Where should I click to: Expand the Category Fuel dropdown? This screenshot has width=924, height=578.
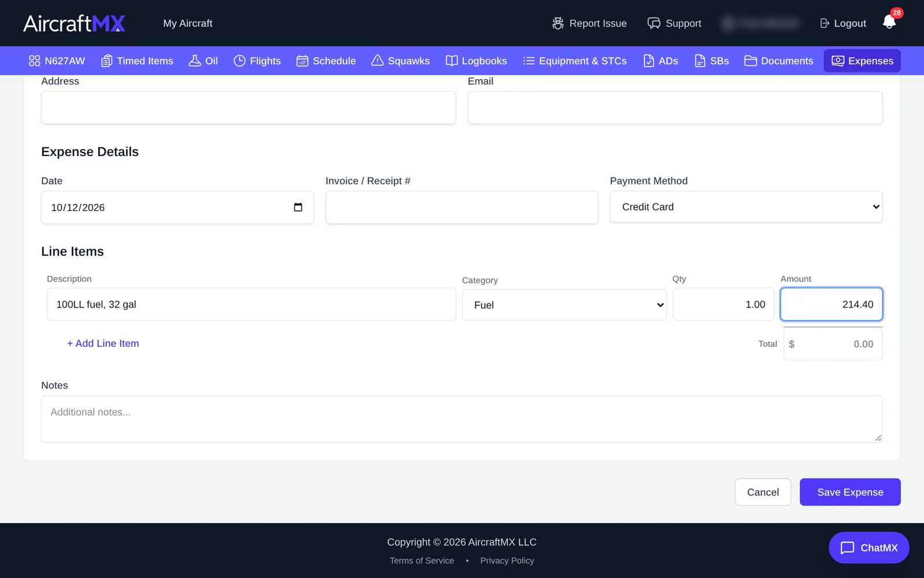click(x=564, y=305)
